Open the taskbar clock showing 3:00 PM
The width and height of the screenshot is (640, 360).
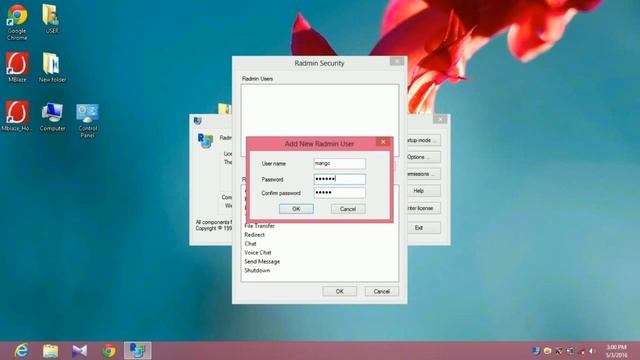(x=616, y=351)
